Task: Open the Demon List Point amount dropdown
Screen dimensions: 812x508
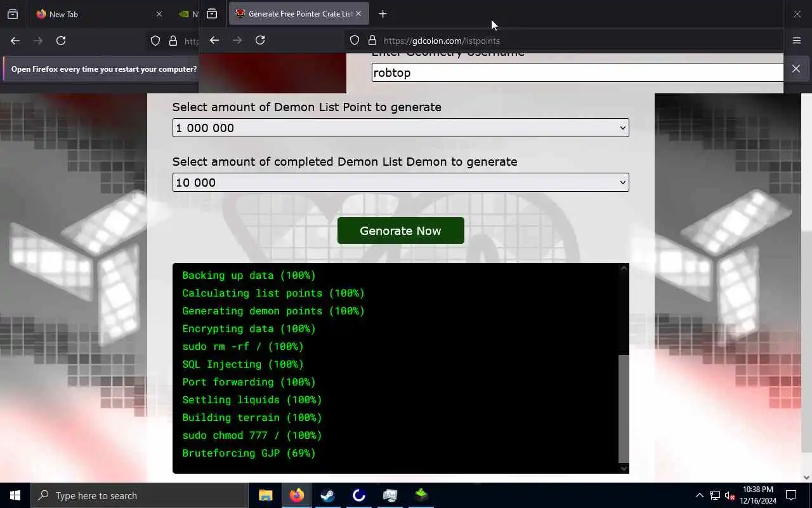Action: pos(400,128)
